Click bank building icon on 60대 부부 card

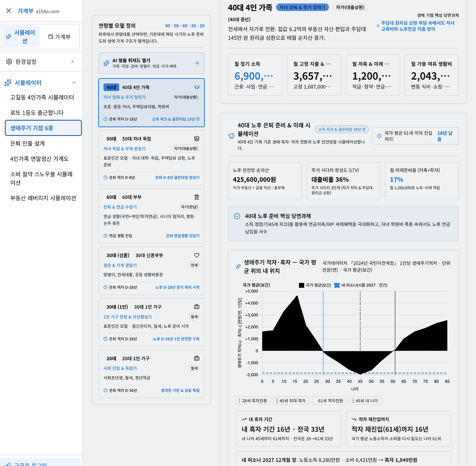(x=197, y=197)
